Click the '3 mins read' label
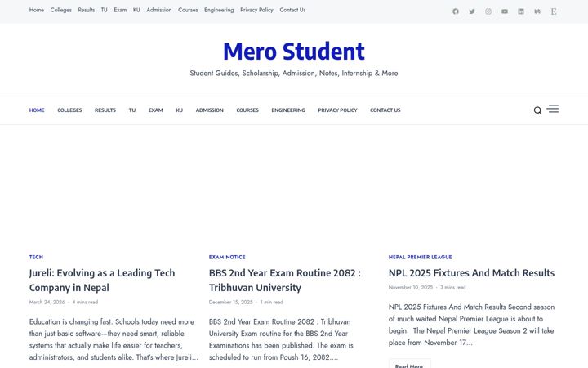Viewport: 588px width, 368px height. (452, 287)
